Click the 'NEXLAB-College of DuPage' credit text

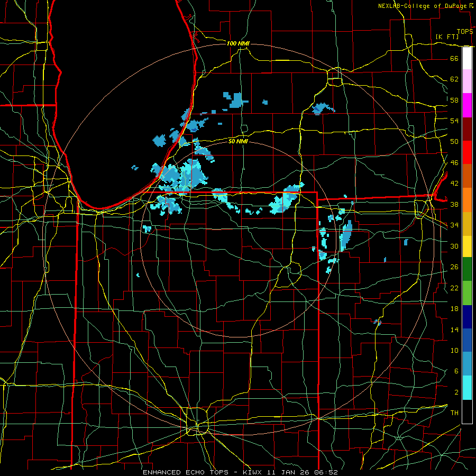click(x=422, y=6)
